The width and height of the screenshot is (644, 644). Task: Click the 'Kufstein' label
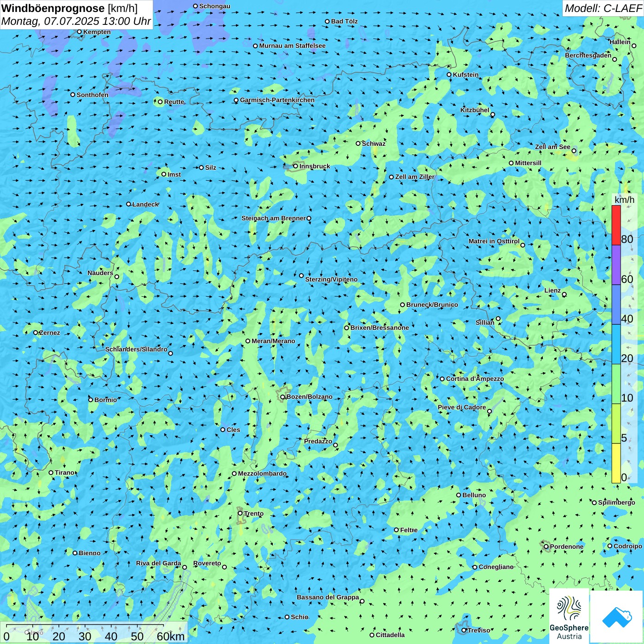tap(466, 75)
